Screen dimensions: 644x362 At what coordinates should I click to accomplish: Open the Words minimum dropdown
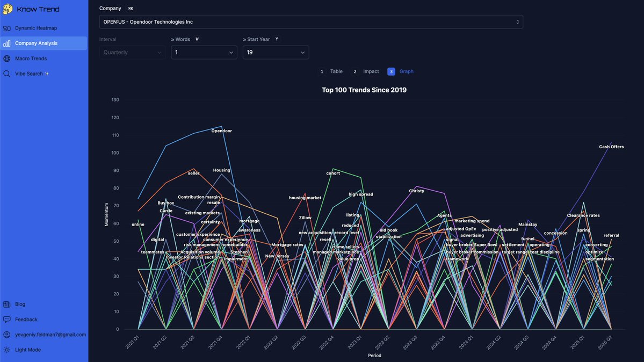coord(204,52)
